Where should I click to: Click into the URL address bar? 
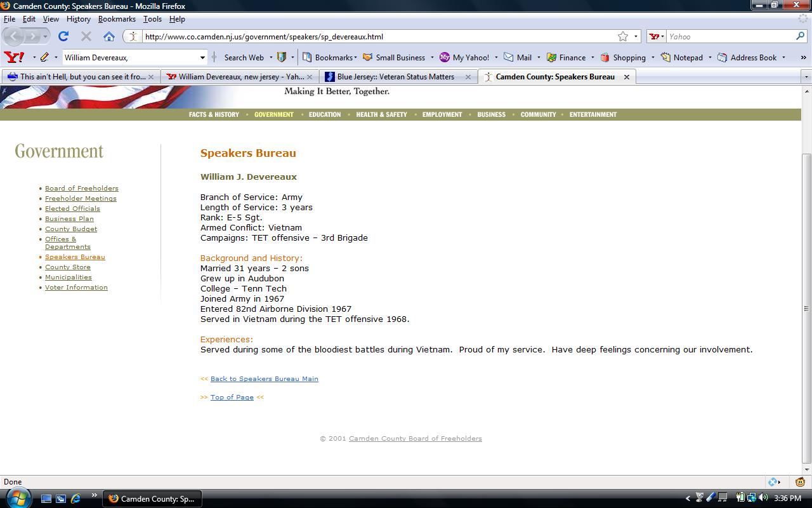pyautogui.click(x=374, y=36)
